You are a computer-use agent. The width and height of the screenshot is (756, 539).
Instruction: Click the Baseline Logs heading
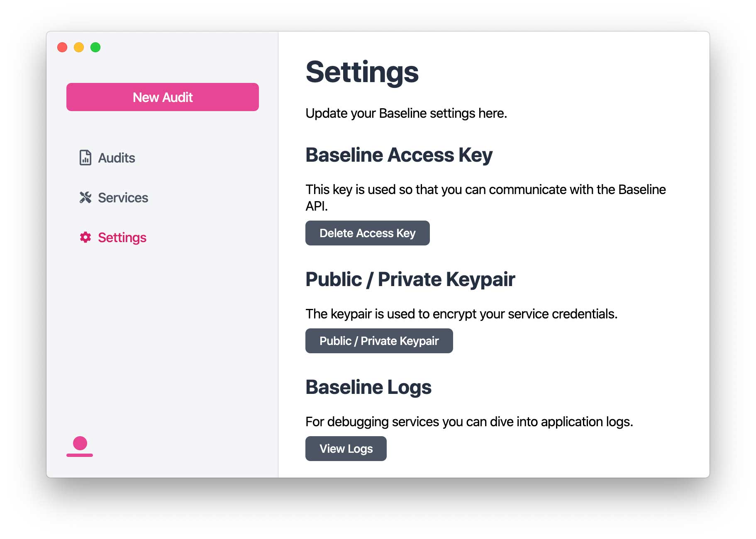tap(368, 387)
